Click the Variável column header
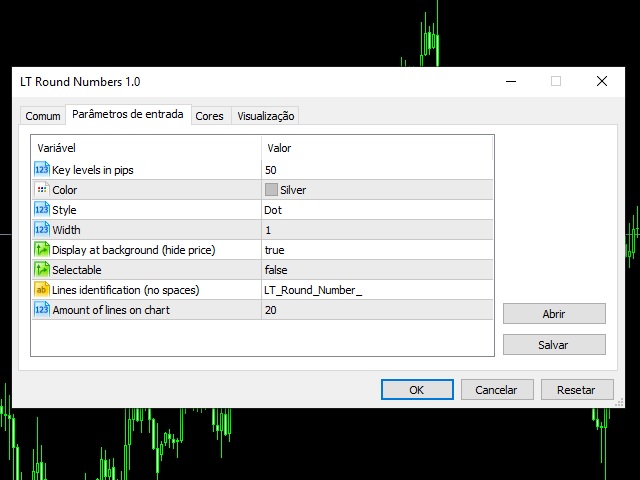The height and width of the screenshot is (480, 640). (147, 148)
